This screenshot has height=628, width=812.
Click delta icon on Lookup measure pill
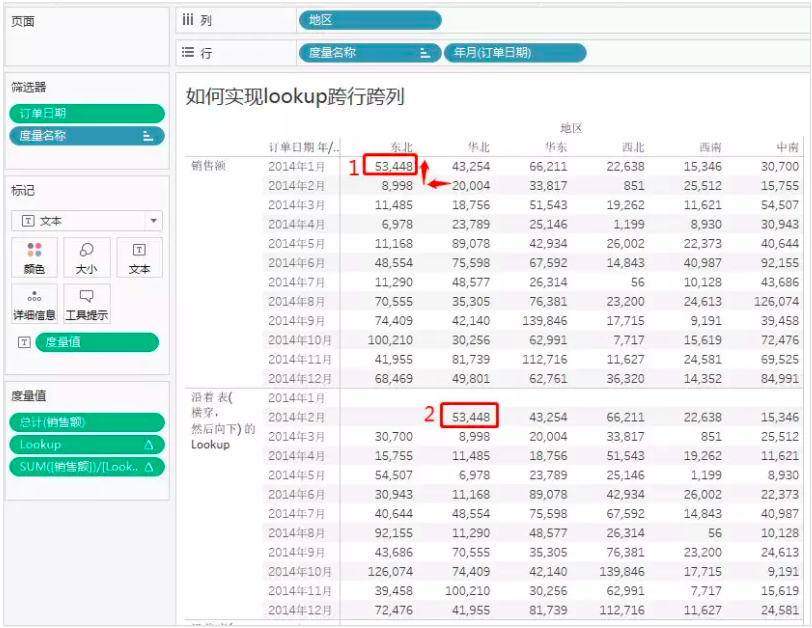click(149, 445)
